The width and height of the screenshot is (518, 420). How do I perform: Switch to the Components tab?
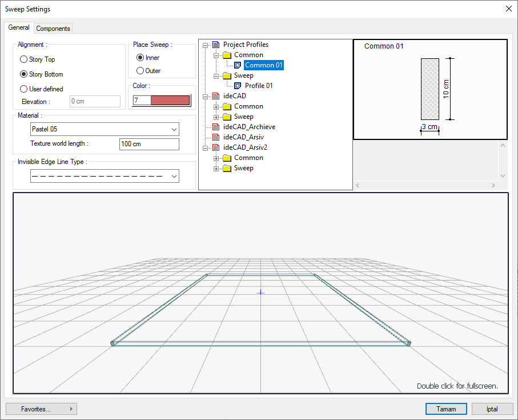[53, 29]
